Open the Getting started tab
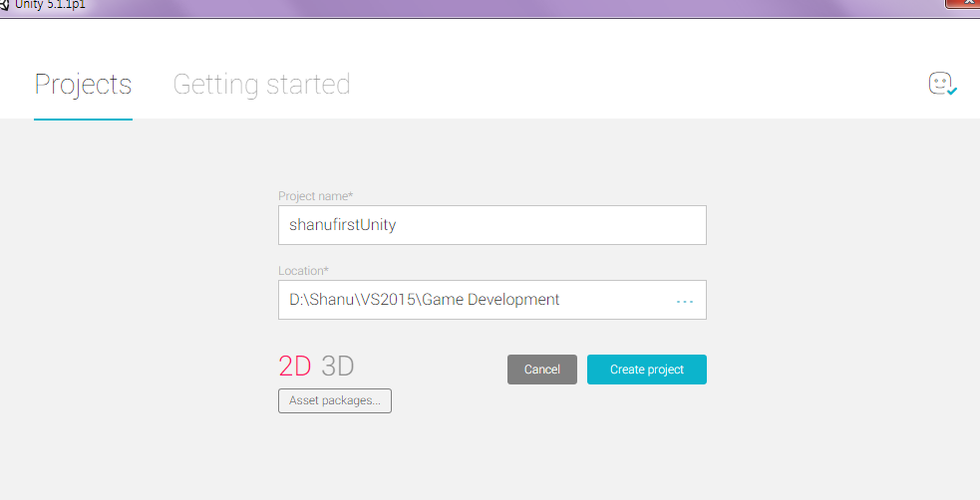This screenshot has height=500, width=980. tap(261, 85)
